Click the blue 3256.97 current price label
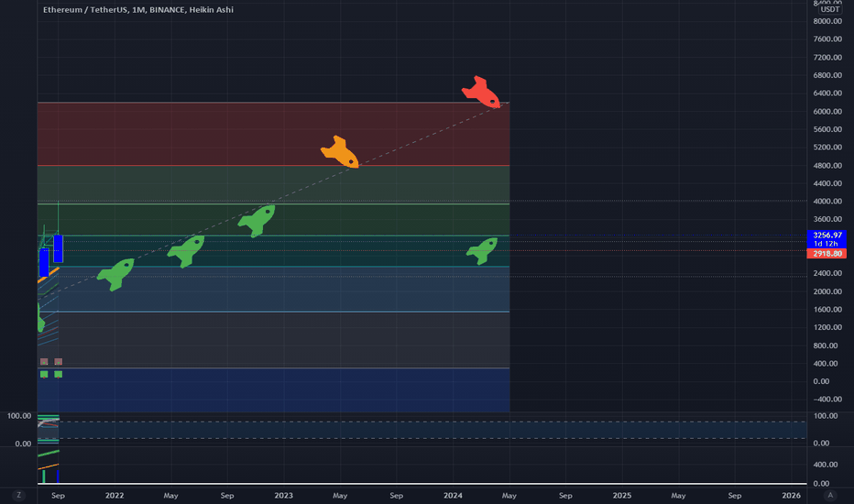Screen dimensions: 854x504 [x=827, y=239]
